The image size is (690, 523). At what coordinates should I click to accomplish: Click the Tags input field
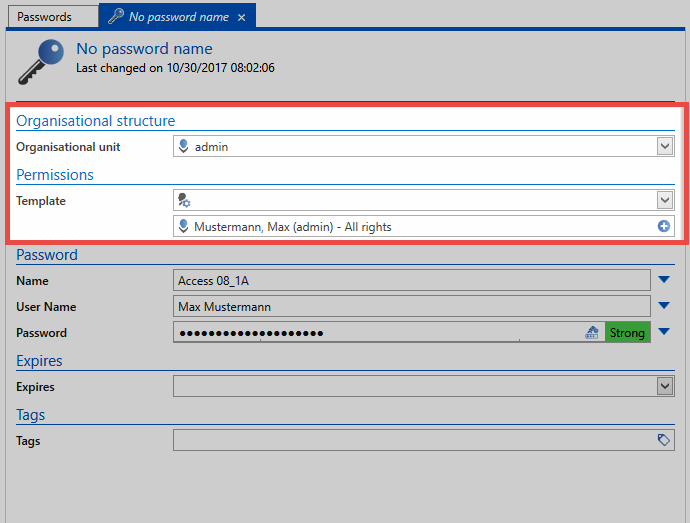423,440
